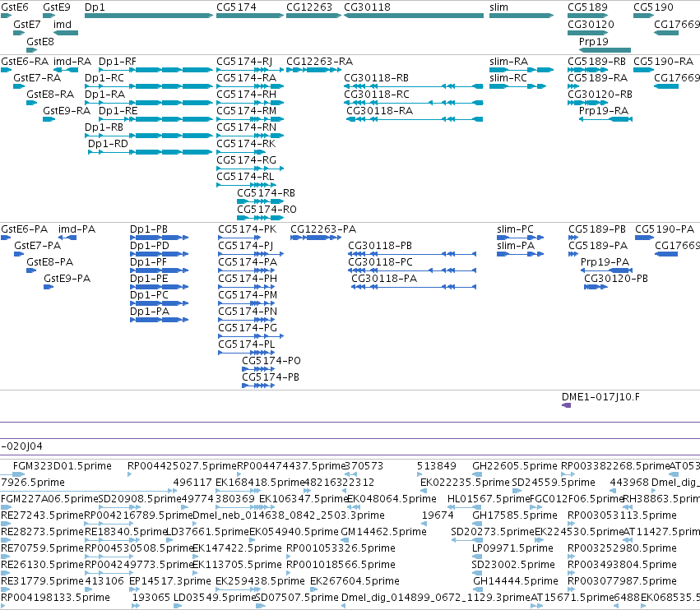Viewport: 700px width, 610px height.
Task: Click EST label RP004198133.5prime
Action: click(55, 598)
